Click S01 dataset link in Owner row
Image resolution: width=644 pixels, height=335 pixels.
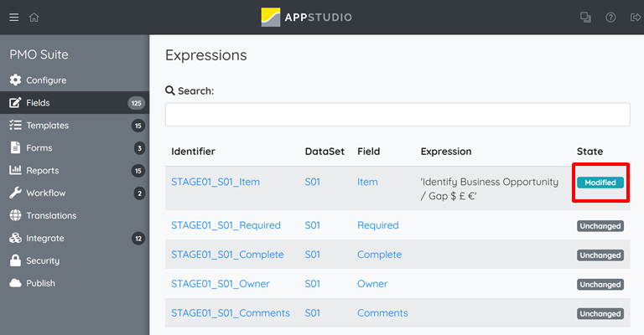click(x=312, y=283)
